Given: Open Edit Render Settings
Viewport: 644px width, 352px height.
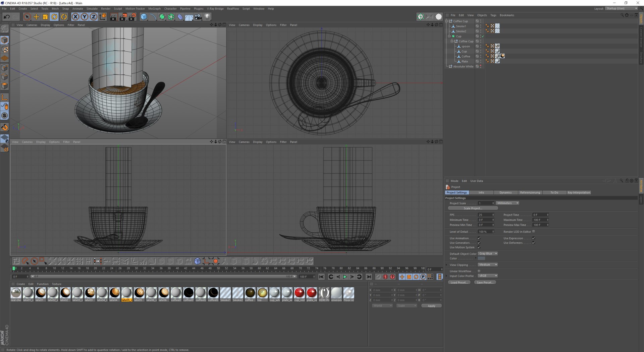Looking at the screenshot, I should (132, 17).
